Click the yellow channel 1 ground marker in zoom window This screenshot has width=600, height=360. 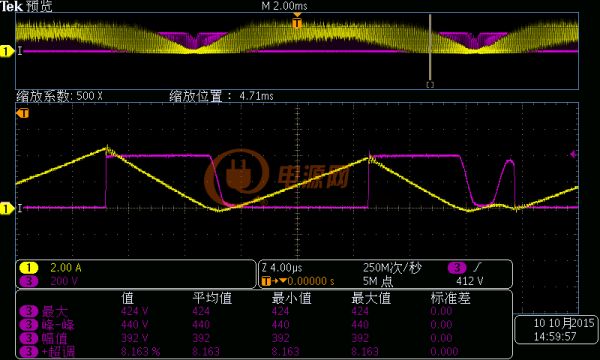7,209
